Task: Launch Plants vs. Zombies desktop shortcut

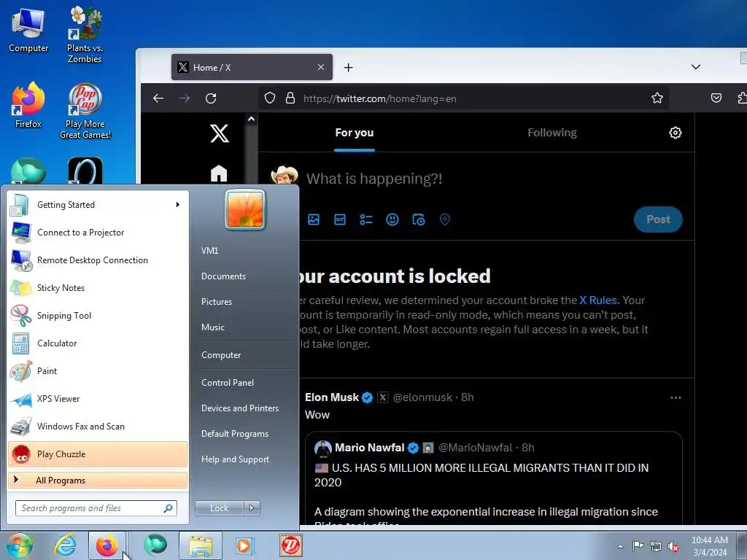Action: click(85, 35)
